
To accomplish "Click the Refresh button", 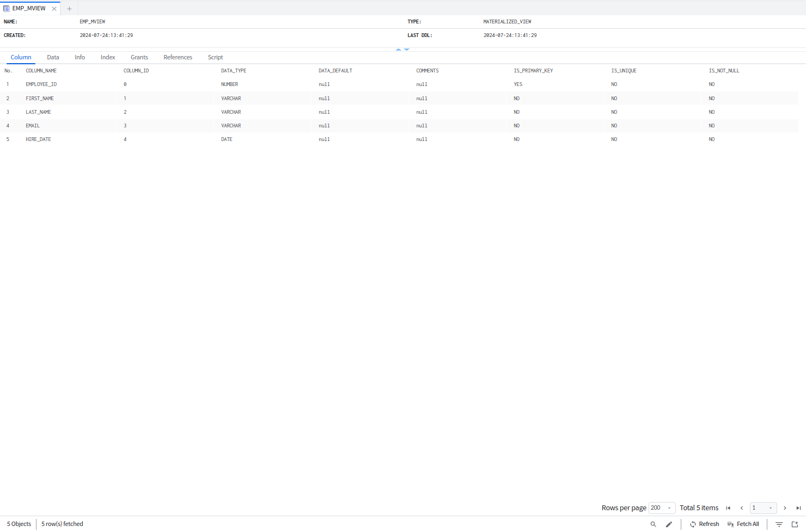I will (704, 524).
